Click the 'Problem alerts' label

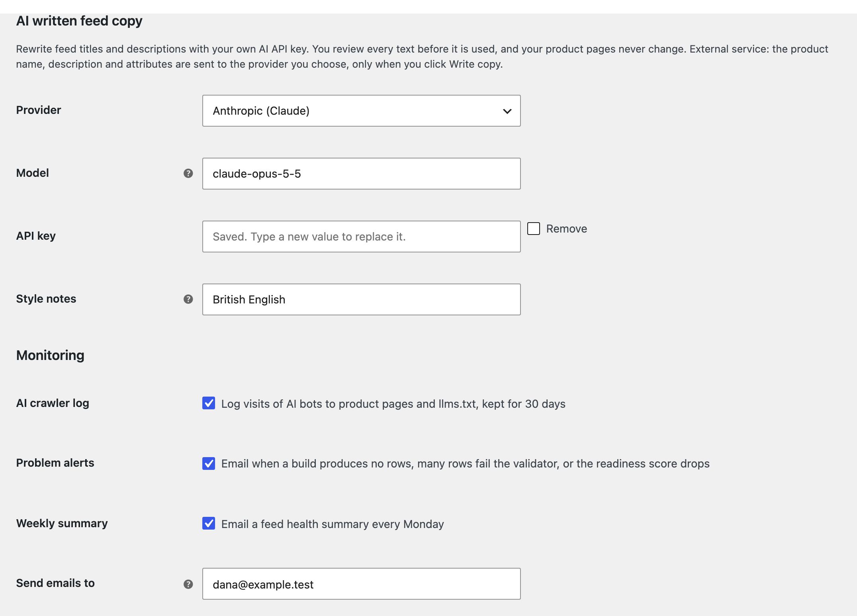(55, 463)
